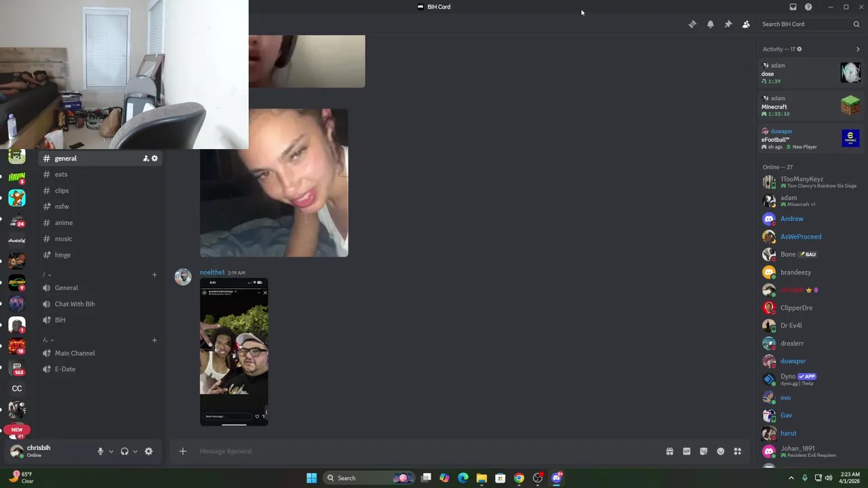Open duwapsr's eFootball activity card
The width and height of the screenshot is (868, 488).
(810, 139)
